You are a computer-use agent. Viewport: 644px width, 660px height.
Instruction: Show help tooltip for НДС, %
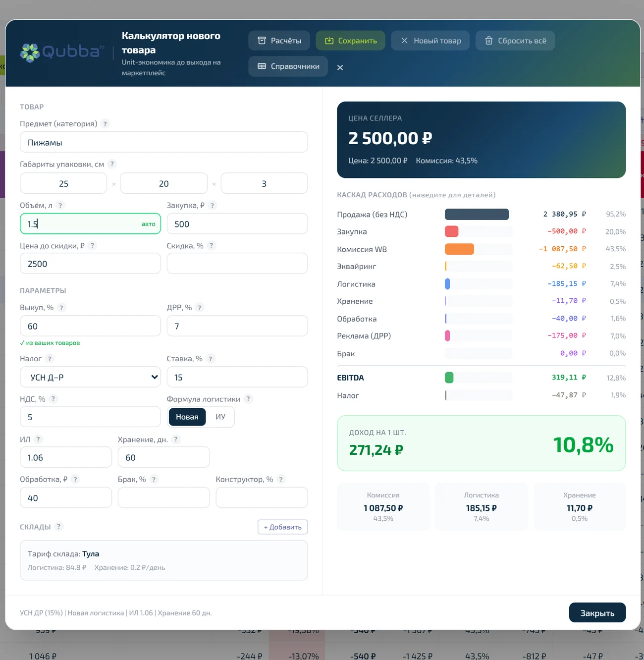[53, 399]
